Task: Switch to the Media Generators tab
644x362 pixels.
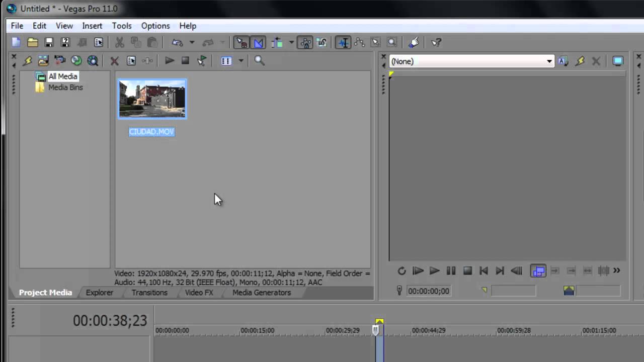Action: click(262, 293)
